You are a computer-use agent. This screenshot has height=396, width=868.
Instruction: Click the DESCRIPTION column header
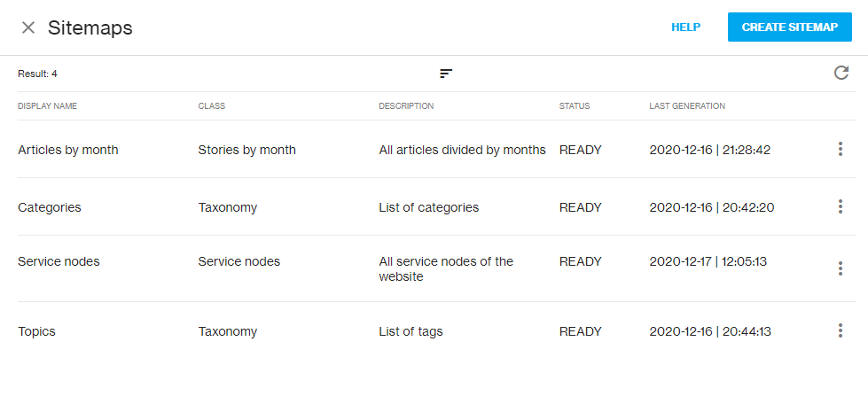tap(406, 106)
